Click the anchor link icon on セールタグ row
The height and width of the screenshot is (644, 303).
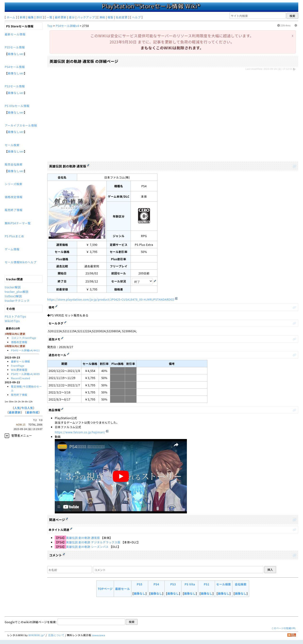(x=294, y=323)
